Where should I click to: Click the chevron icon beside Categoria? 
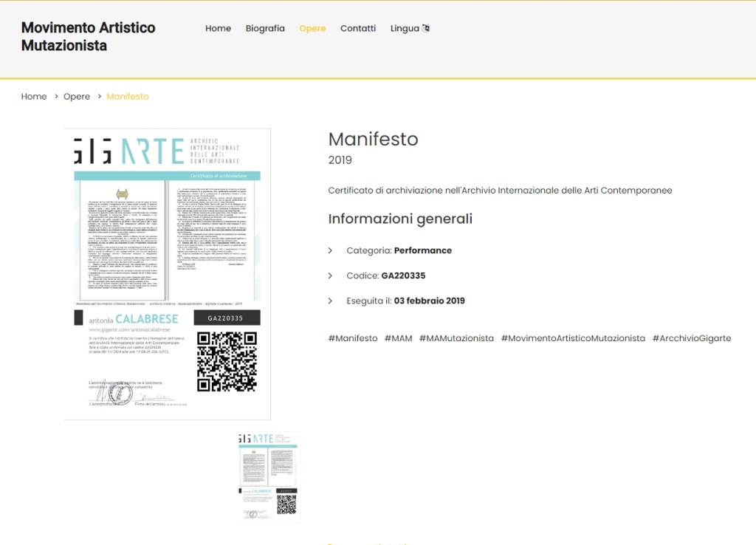click(x=330, y=251)
